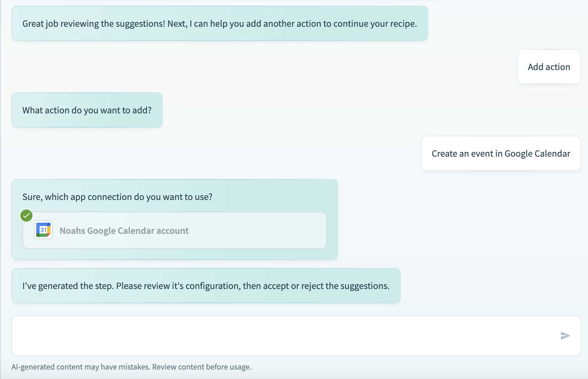
Task: Tap the Google Calendar logo beside the account name
Action: point(43,230)
